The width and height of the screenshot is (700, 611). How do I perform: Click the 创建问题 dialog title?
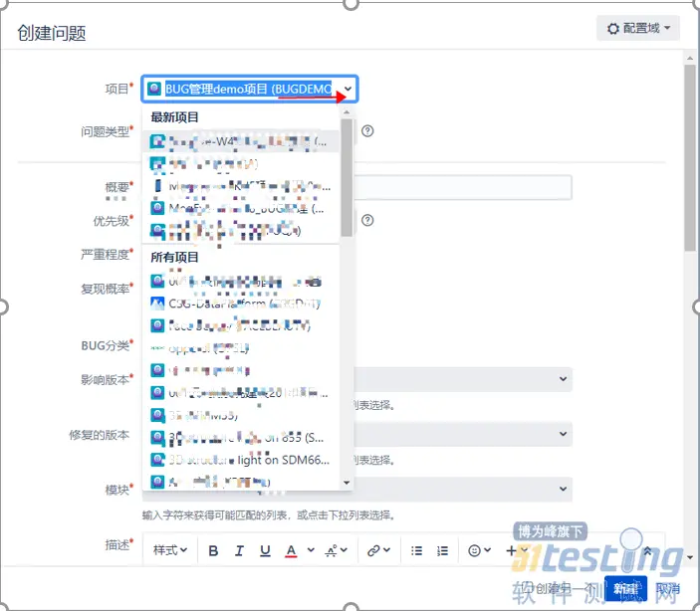point(52,33)
